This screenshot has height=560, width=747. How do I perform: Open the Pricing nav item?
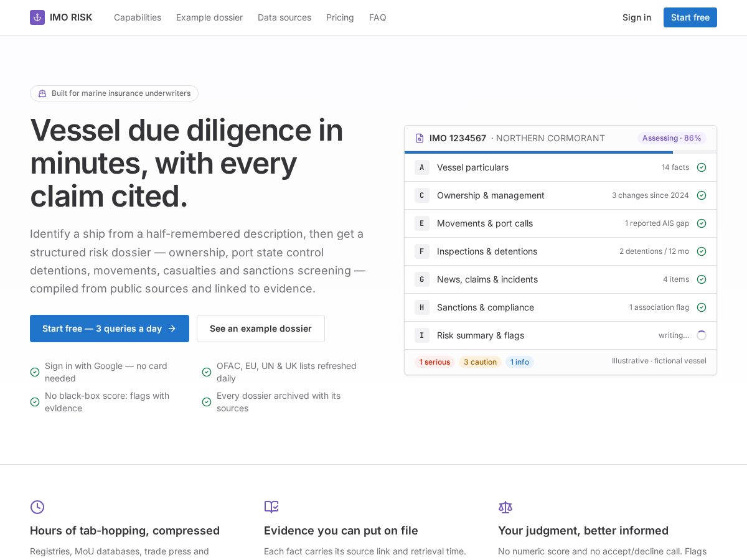(x=340, y=17)
